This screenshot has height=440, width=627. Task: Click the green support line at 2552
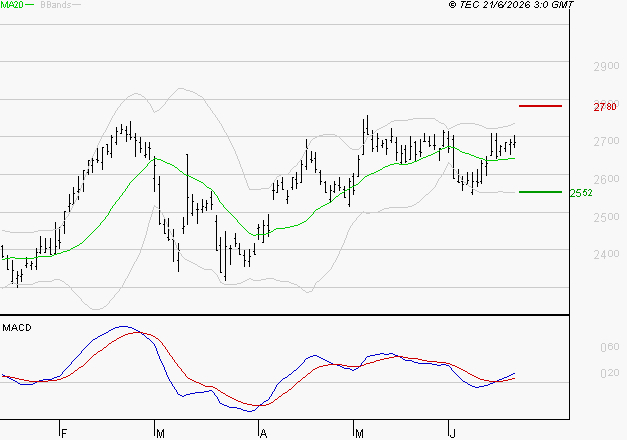click(540, 192)
